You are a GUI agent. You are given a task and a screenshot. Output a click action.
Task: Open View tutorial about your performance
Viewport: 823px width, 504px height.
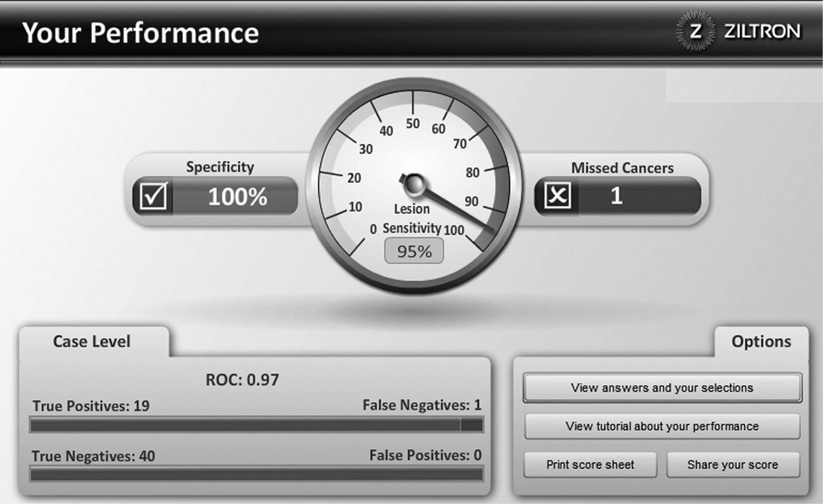pyautogui.click(x=662, y=426)
